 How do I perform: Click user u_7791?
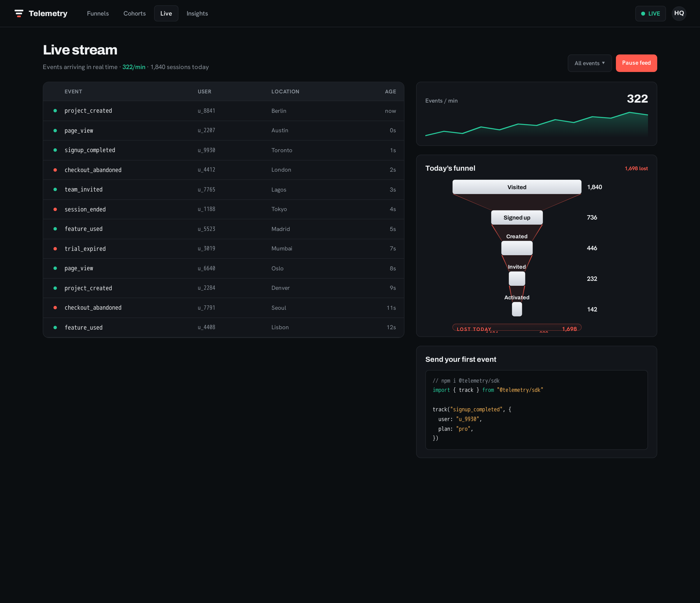coord(206,308)
